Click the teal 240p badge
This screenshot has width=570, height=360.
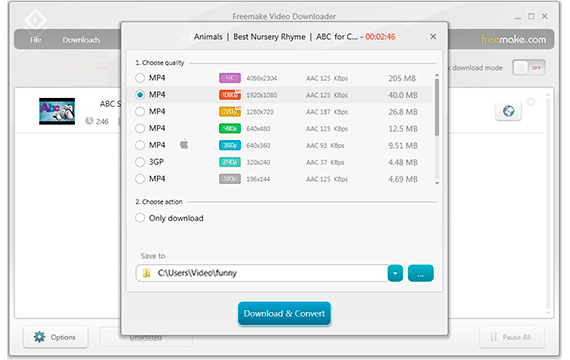(230, 162)
